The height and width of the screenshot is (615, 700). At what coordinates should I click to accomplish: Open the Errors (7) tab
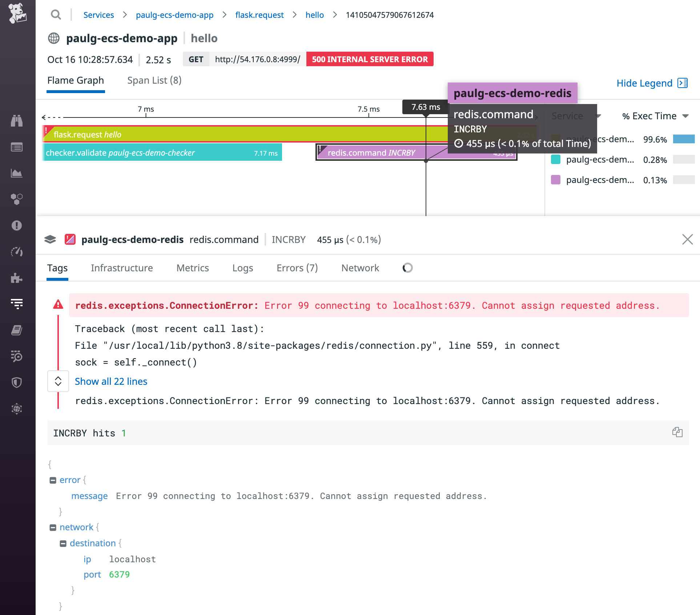pos(297,268)
